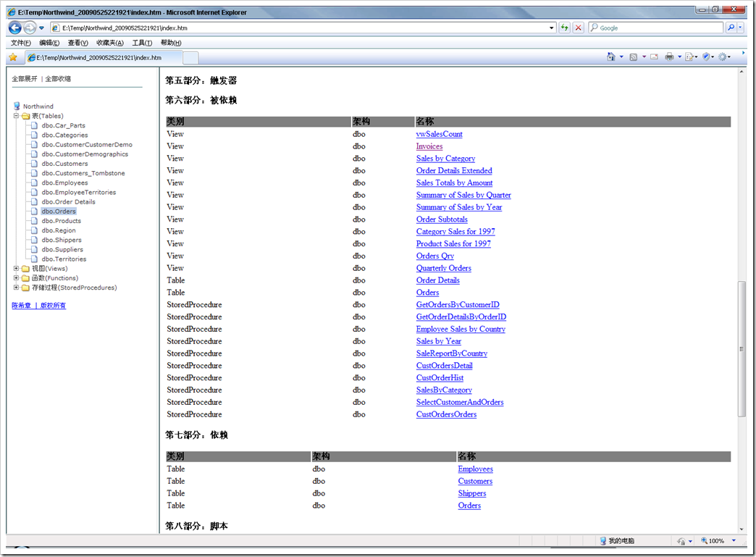Image resolution: width=756 pixels, height=557 pixels.
Task: Select dbo.Territories table node
Action: [x=64, y=259]
